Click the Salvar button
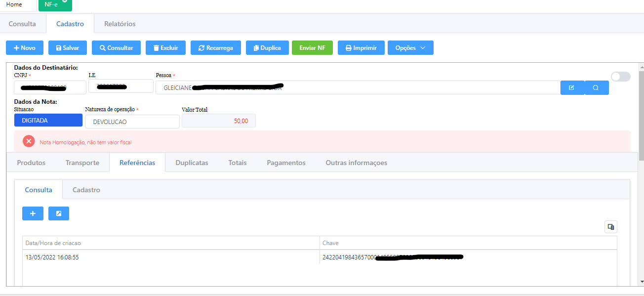Image resolution: width=644 pixels, height=296 pixels. click(68, 48)
